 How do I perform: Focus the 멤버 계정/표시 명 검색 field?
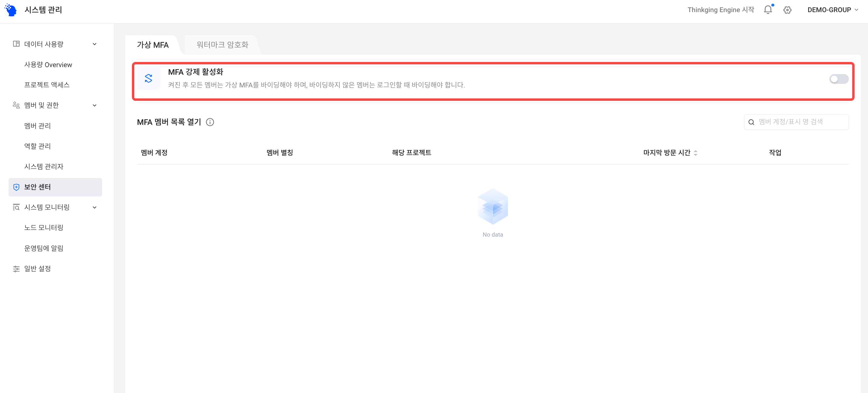click(796, 122)
